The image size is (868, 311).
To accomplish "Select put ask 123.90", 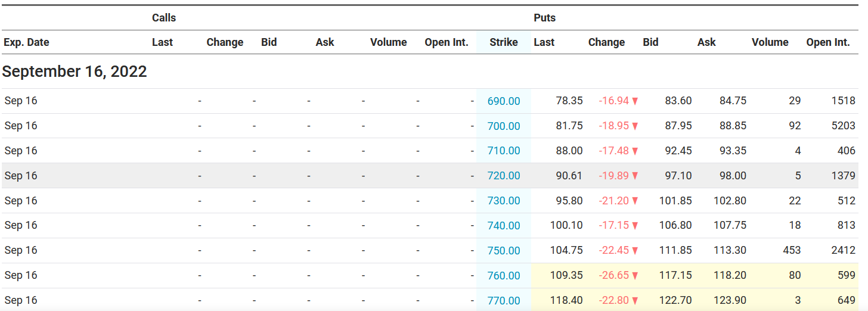I will [730, 300].
